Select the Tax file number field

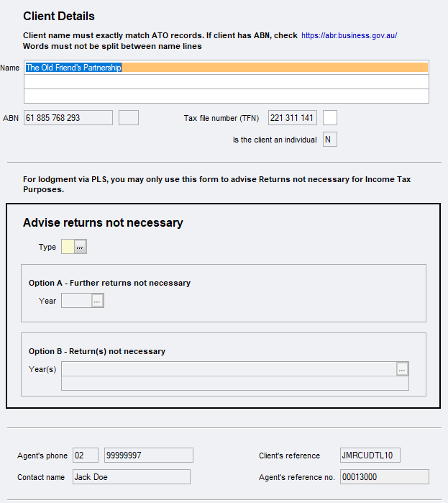click(293, 118)
